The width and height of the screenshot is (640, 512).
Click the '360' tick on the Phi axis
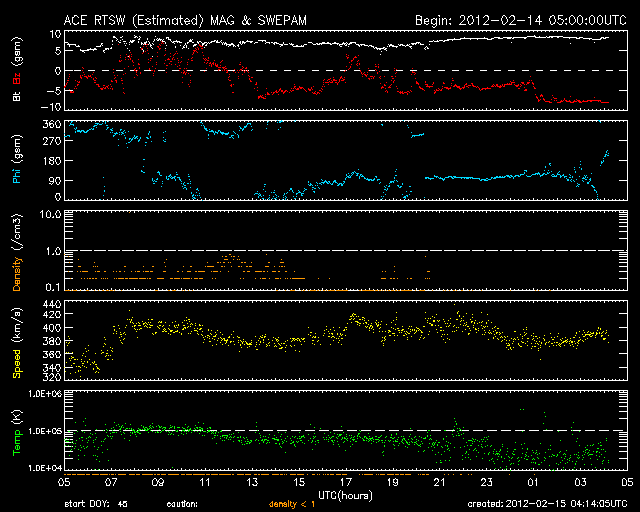click(x=52, y=124)
